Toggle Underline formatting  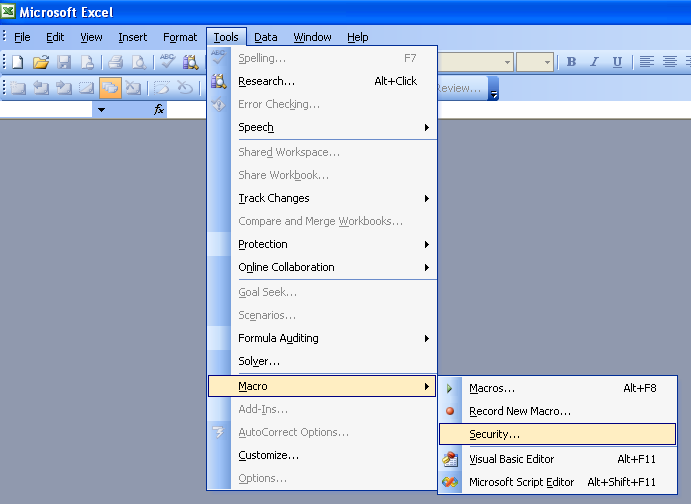(617, 62)
